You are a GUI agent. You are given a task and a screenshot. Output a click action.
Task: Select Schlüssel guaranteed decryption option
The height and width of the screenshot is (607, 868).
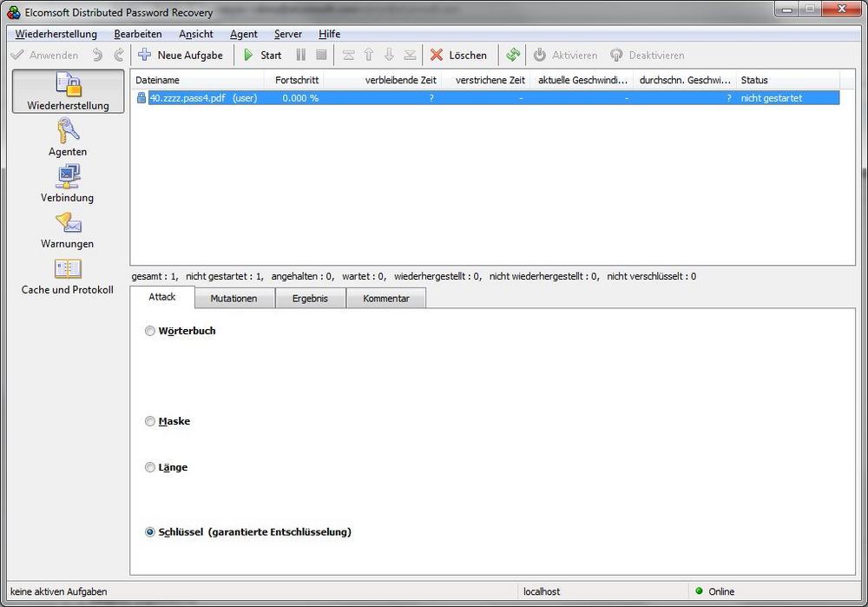tap(150, 532)
